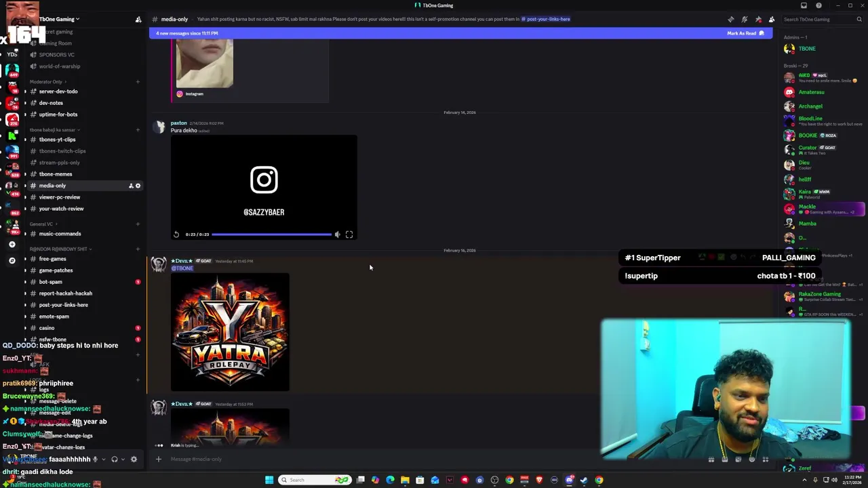Open File Explorer from taskbar
Screen dimensions: 868x488
tap(405, 480)
